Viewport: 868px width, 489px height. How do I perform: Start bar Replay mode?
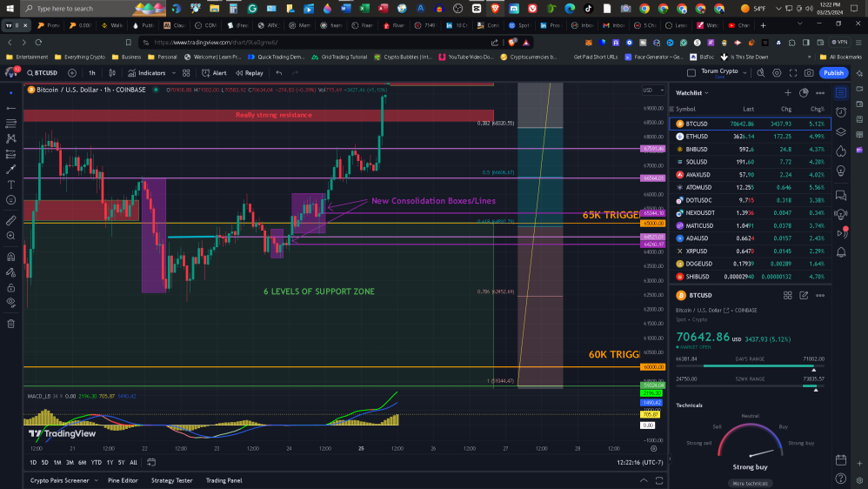(x=250, y=73)
